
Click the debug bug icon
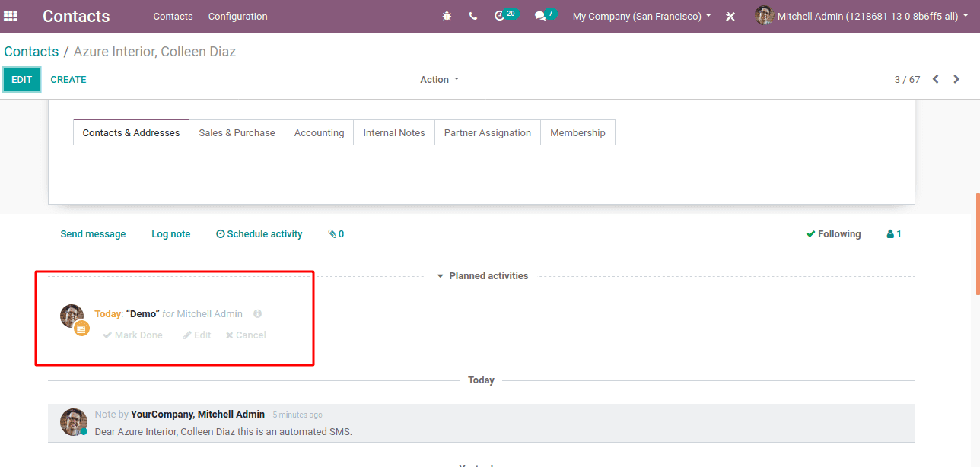447,16
